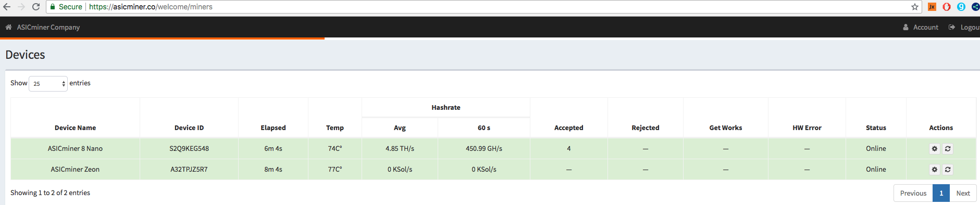The image size is (980, 205).
Task: Click the Logout link
Action: [970, 27]
